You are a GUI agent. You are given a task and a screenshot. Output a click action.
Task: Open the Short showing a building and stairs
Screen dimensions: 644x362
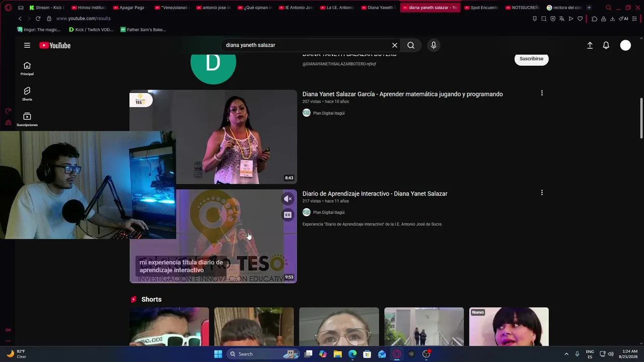[424, 327]
